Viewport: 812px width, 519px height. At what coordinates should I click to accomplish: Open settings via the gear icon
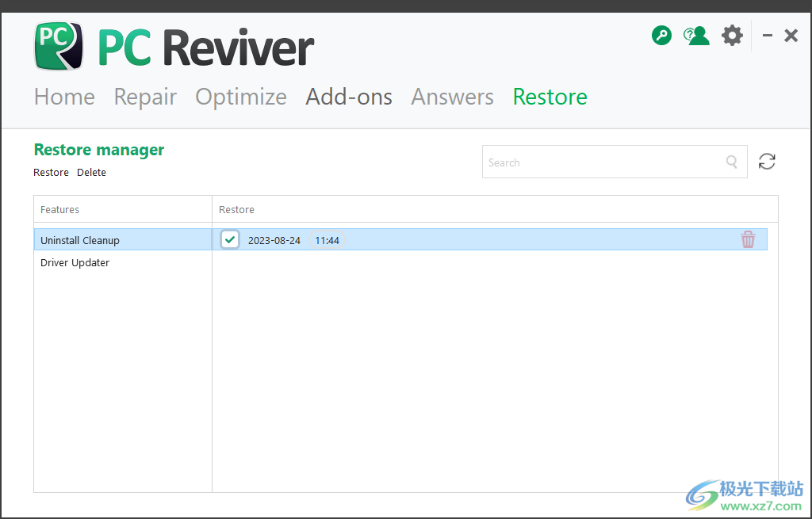coord(732,36)
